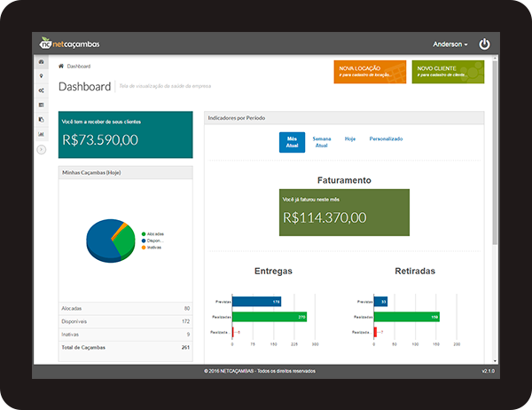This screenshot has width=532, height=410.
Task: Open the gears settings sidebar icon
Action: tap(41, 91)
